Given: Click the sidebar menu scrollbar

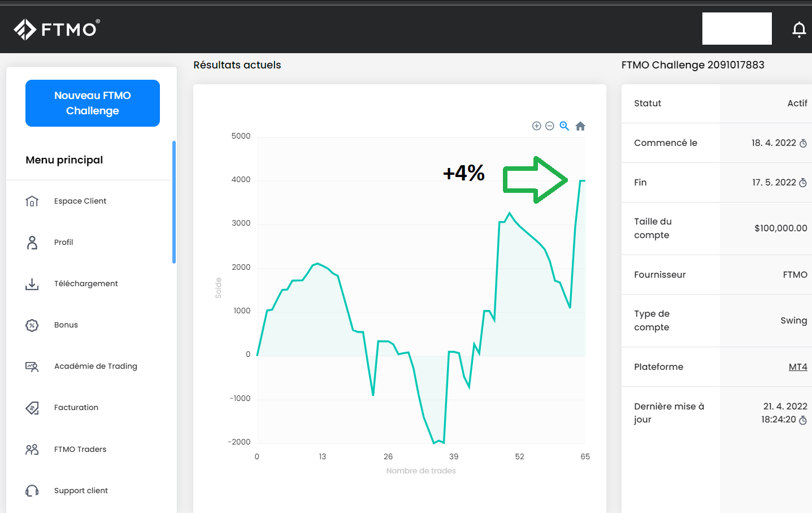Looking at the screenshot, I should coord(174,202).
